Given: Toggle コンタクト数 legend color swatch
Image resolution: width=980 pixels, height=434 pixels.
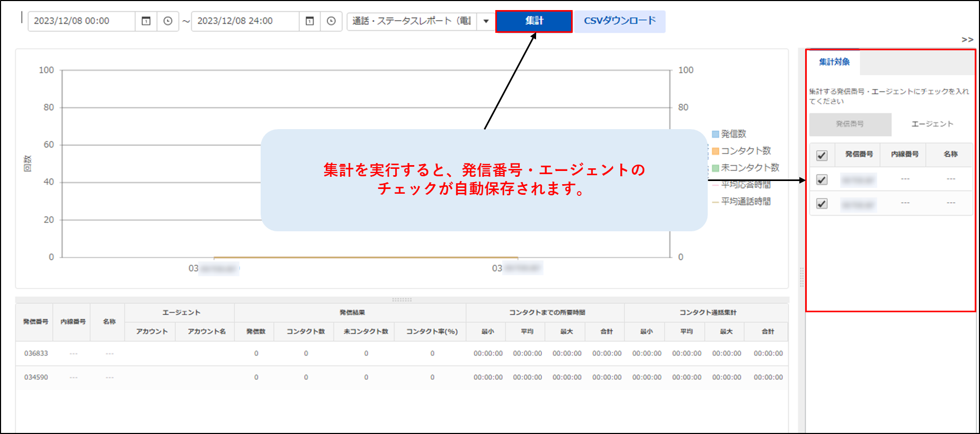Looking at the screenshot, I should [715, 151].
